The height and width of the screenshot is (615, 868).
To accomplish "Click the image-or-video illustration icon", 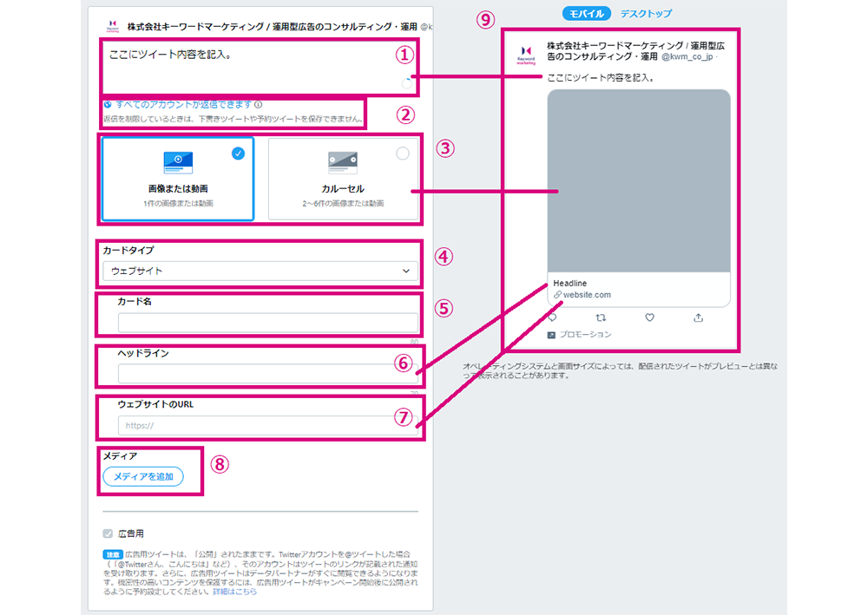I will click(178, 162).
